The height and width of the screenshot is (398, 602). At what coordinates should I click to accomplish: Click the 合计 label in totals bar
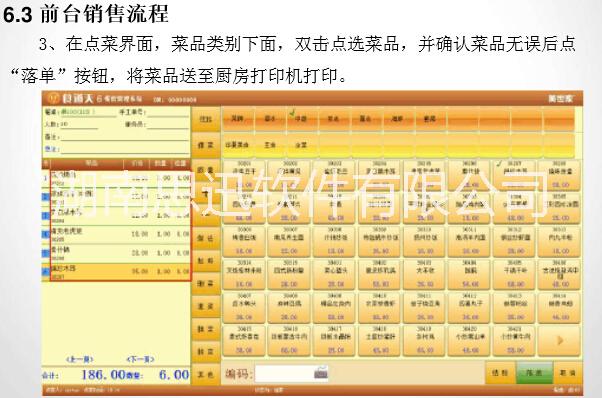(50, 375)
